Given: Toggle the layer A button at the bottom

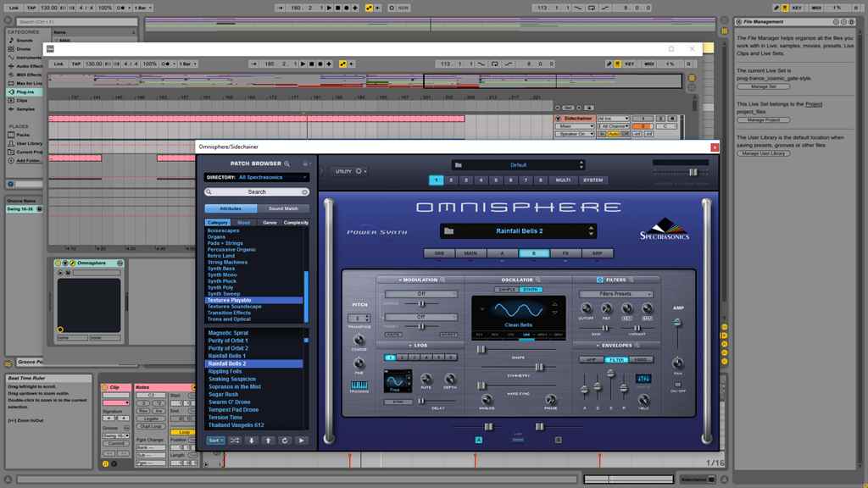Looking at the screenshot, I should (x=479, y=440).
